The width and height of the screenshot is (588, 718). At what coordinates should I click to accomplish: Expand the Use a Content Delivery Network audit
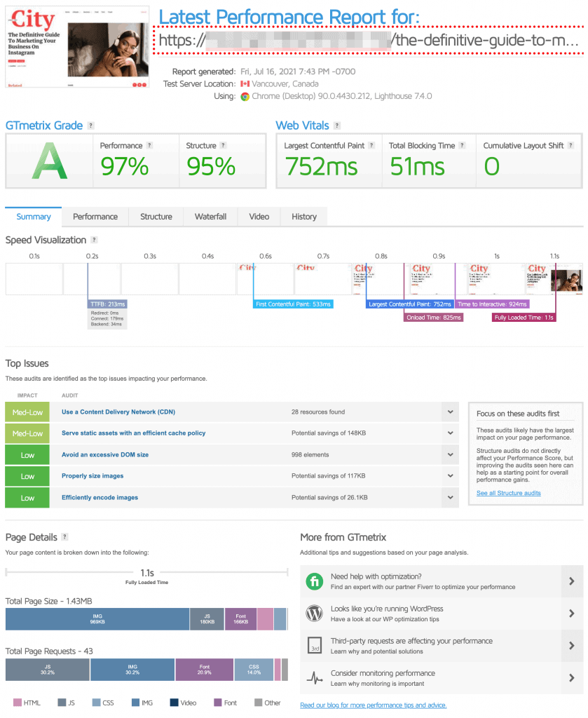(x=451, y=412)
